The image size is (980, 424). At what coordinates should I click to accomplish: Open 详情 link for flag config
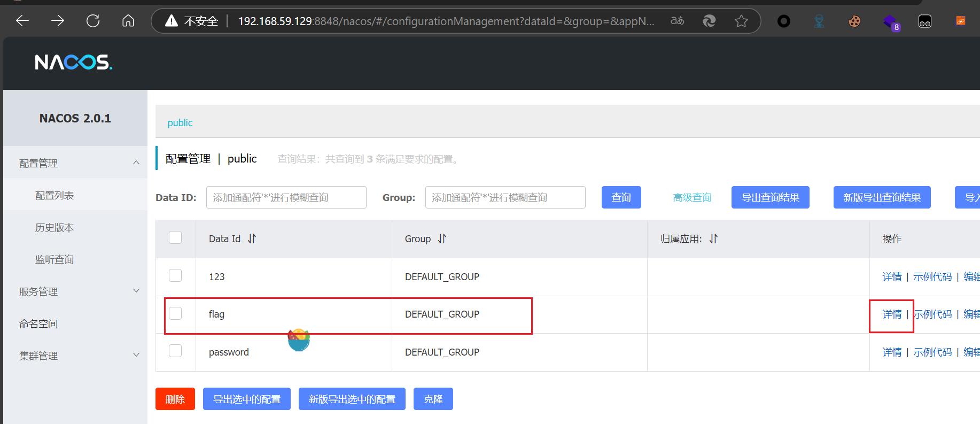891,314
